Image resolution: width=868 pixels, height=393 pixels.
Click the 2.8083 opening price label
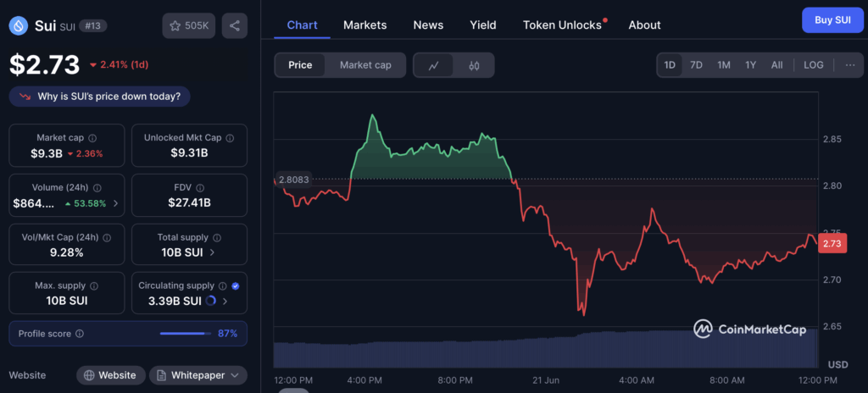pyautogui.click(x=294, y=180)
